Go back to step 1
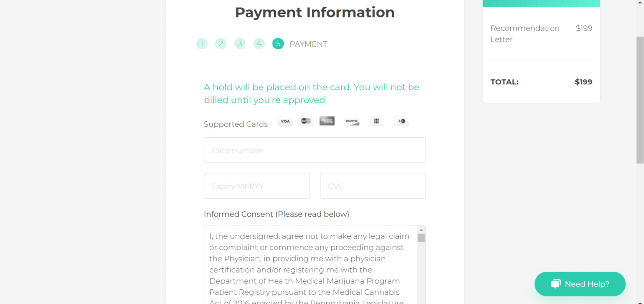This screenshot has width=644, height=304. (202, 44)
